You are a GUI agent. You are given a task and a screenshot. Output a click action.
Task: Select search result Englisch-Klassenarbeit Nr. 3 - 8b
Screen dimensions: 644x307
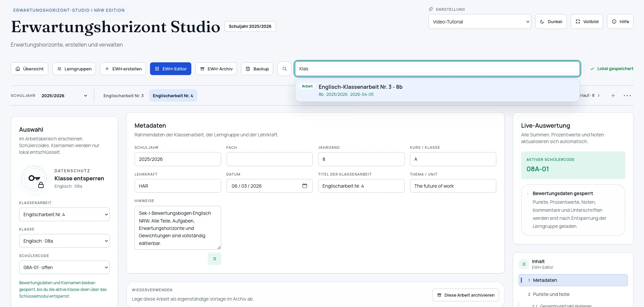click(437, 90)
